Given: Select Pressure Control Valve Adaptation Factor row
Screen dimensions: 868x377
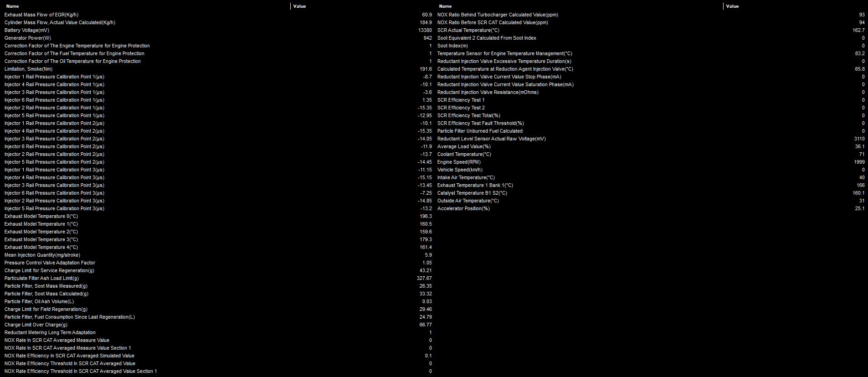Looking at the screenshot, I should point(218,263).
